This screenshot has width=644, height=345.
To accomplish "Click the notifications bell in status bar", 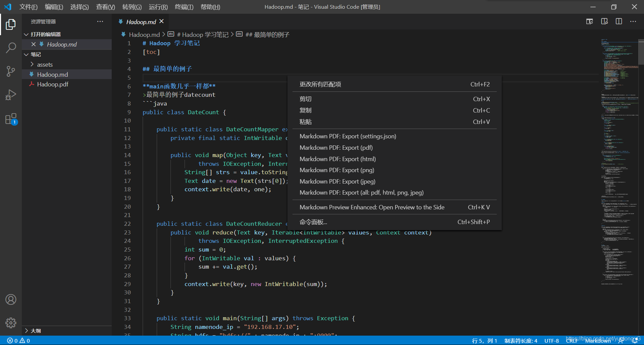I will coord(635,341).
